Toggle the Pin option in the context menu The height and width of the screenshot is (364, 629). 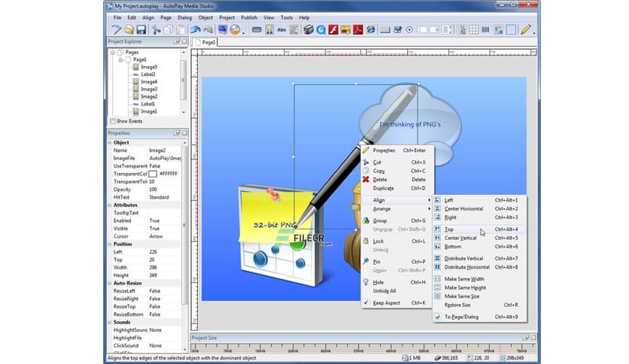[397, 262]
